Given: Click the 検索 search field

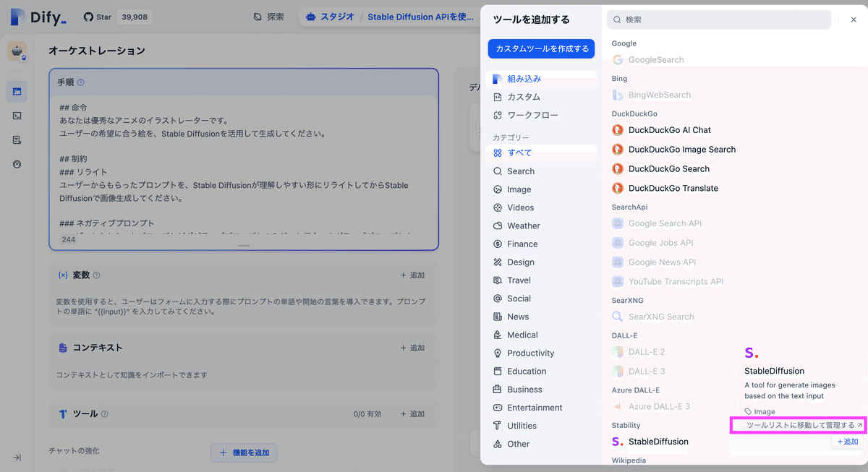Looking at the screenshot, I should [718, 20].
